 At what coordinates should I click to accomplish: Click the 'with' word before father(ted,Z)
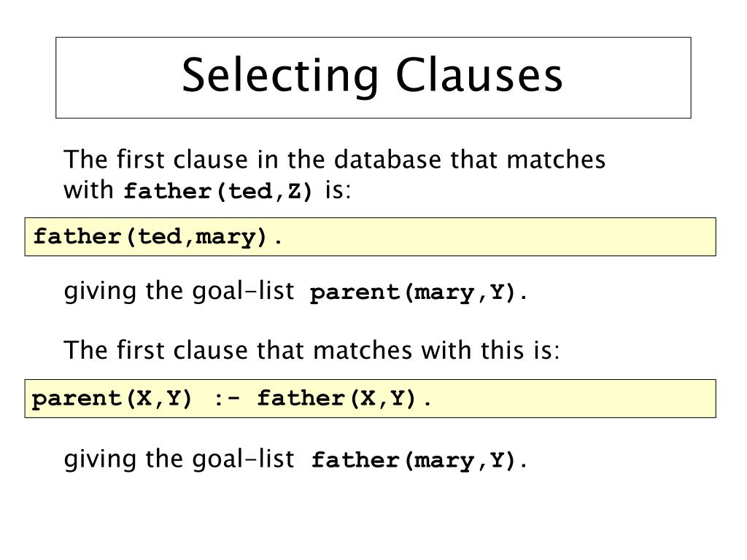(x=88, y=190)
